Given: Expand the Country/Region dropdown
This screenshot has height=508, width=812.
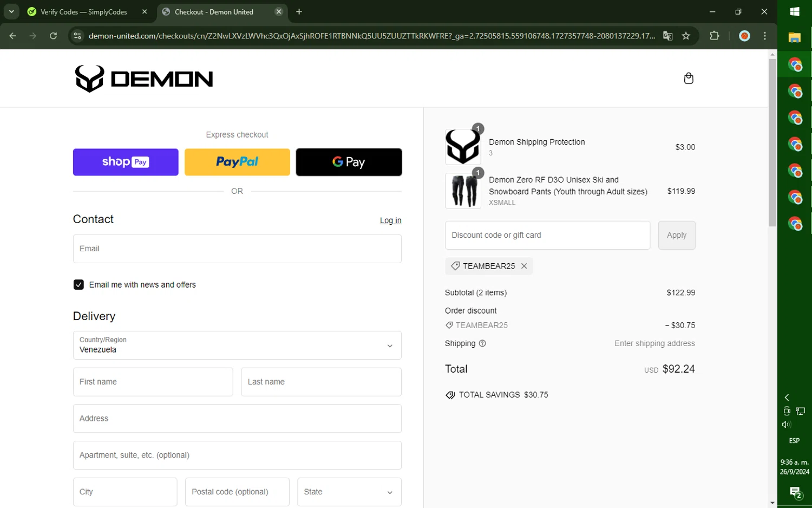Looking at the screenshot, I should 237,346.
